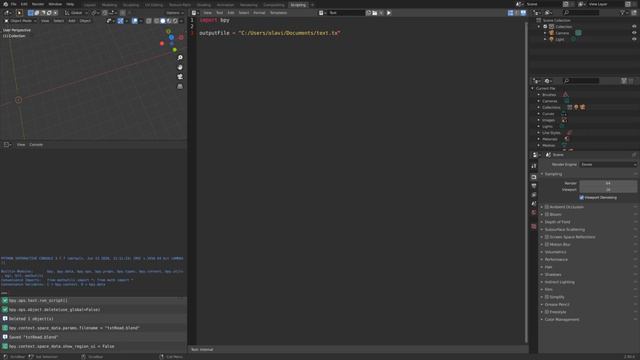Run the script with the play button
Viewport: 640px width, 360px height.
389,13
